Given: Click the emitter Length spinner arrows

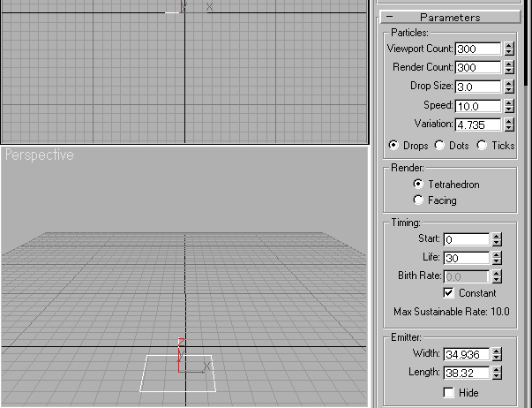Looking at the screenshot, I should 497,373.
